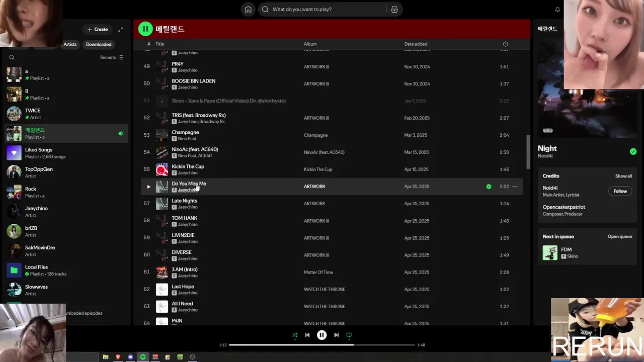Image resolution: width=644 pixels, height=362 pixels.
Task: Click the Create button in library
Action: click(x=98, y=30)
